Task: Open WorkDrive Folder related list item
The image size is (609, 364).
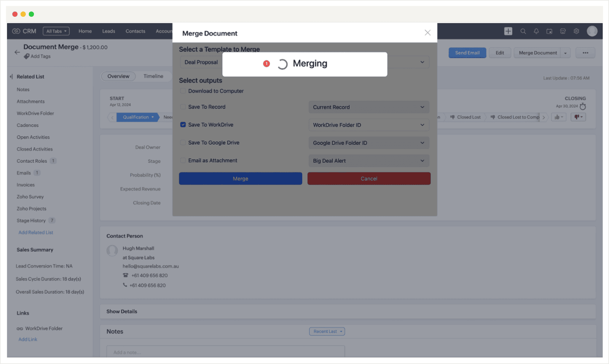Action: click(x=35, y=113)
